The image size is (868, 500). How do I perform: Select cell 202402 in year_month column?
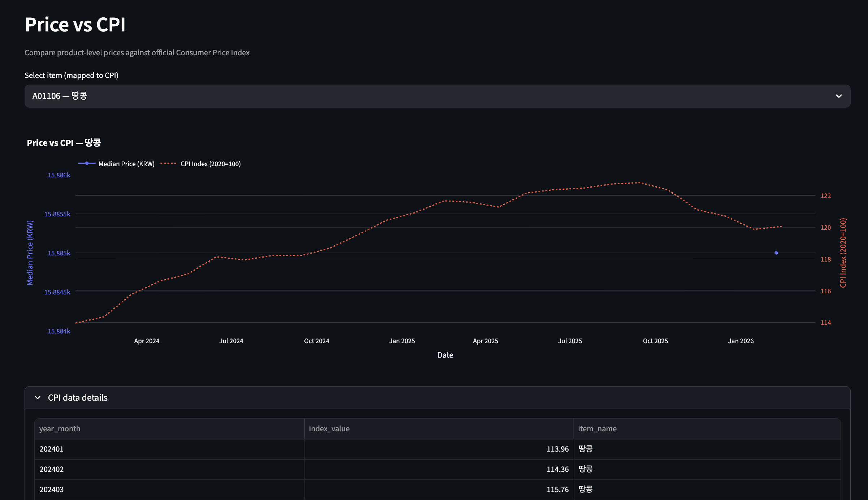pyautogui.click(x=169, y=469)
